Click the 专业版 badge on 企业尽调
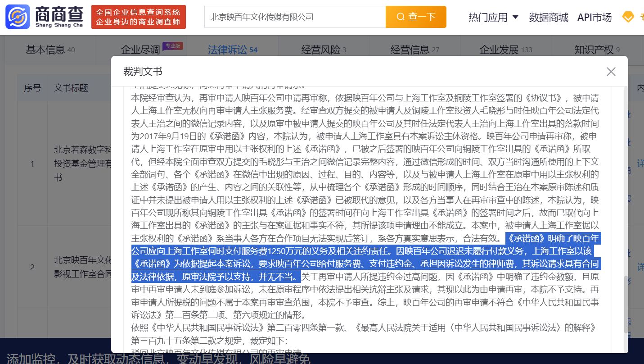The height and width of the screenshot is (364, 644). (x=173, y=45)
